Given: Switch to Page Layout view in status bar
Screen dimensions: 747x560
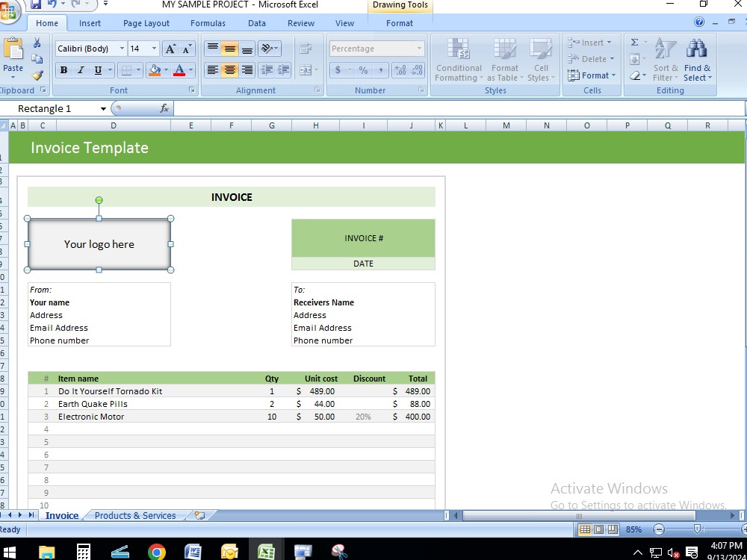Looking at the screenshot, I should tap(599, 529).
